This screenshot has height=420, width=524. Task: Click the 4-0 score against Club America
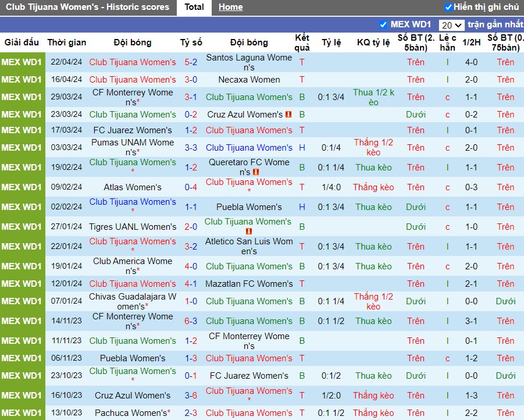click(191, 266)
